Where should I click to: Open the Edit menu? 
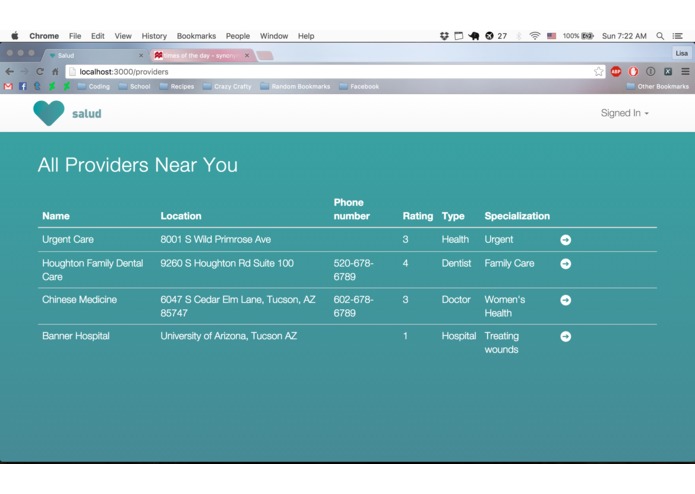98,36
